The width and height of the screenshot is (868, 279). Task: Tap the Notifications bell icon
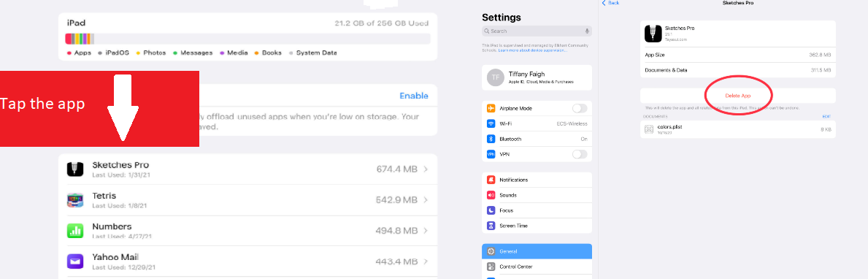(x=491, y=180)
